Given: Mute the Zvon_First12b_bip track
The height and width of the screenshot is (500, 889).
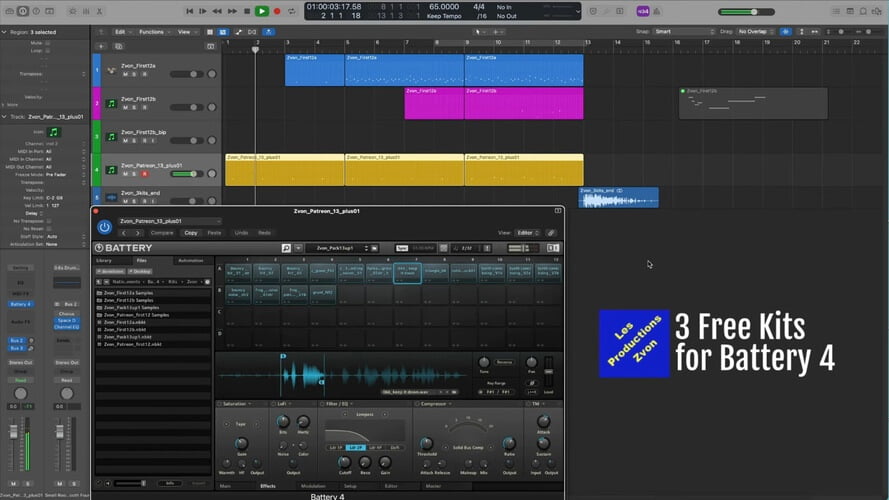Looking at the screenshot, I should (x=125, y=141).
